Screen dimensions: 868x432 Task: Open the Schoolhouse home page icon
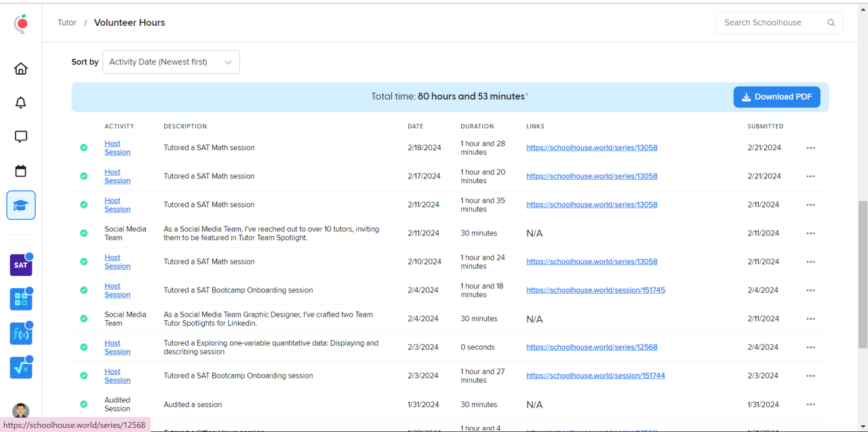pyautogui.click(x=21, y=68)
